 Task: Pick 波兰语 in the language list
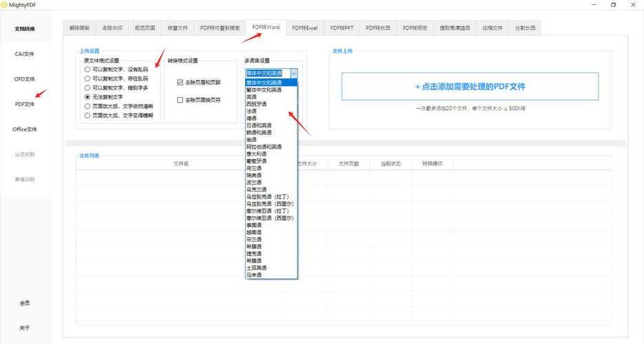271,182
